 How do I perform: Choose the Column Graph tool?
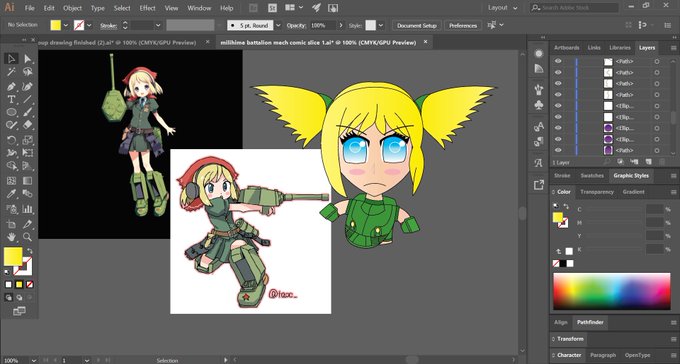click(x=27, y=209)
